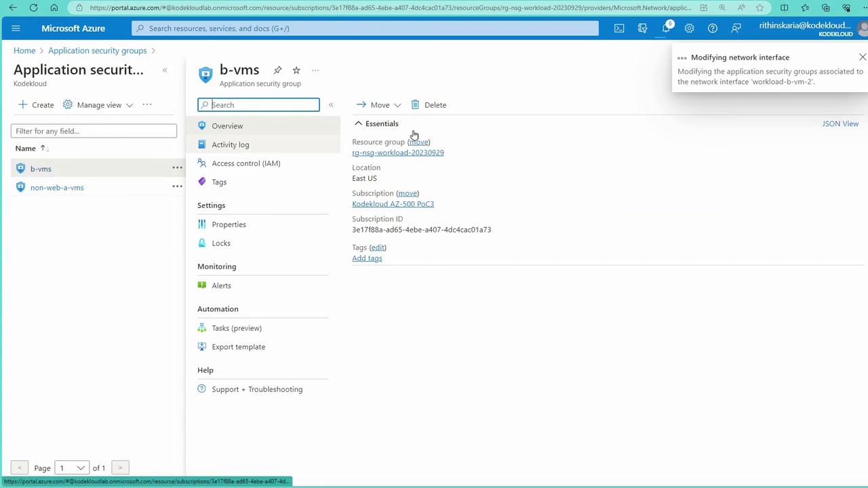Viewport: 868px width, 488px height.
Task: Dismiss the Modifying network interface notification
Action: [862, 58]
